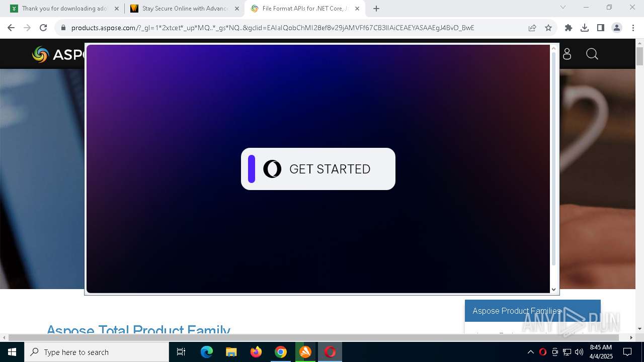Click the 'Aspose Product Families' panel header
Screen dimensions: 644x362
tap(533, 311)
